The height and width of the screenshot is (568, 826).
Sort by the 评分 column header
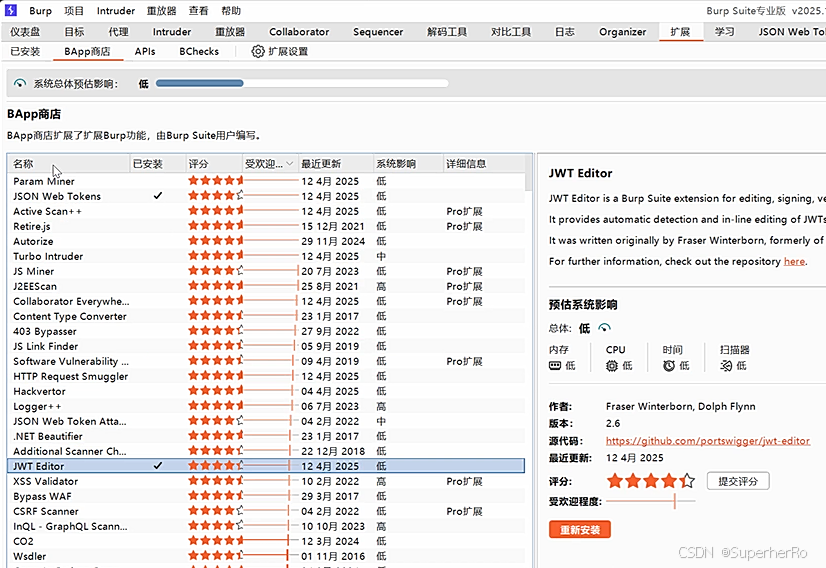pos(214,164)
